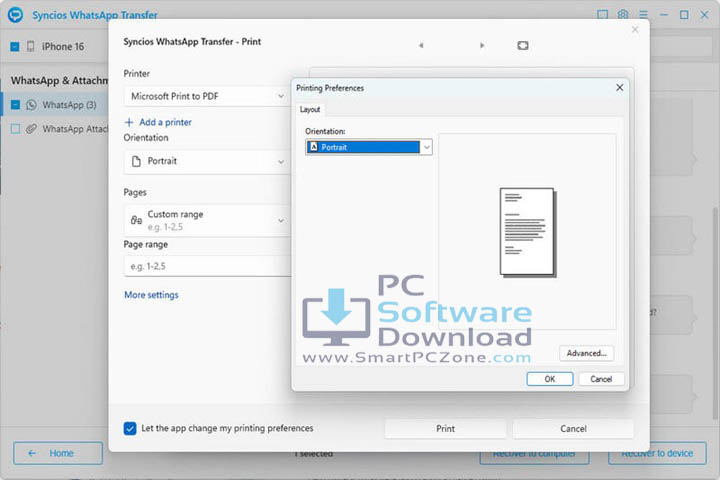Select the Layout tab
Image resolution: width=720 pixels, height=480 pixels.
point(310,109)
